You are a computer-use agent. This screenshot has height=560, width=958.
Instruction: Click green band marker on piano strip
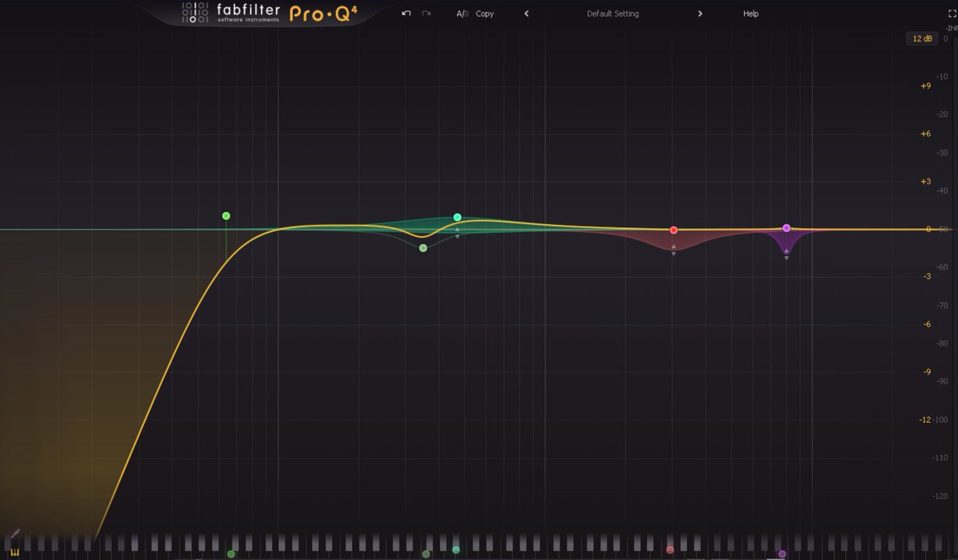point(232,554)
